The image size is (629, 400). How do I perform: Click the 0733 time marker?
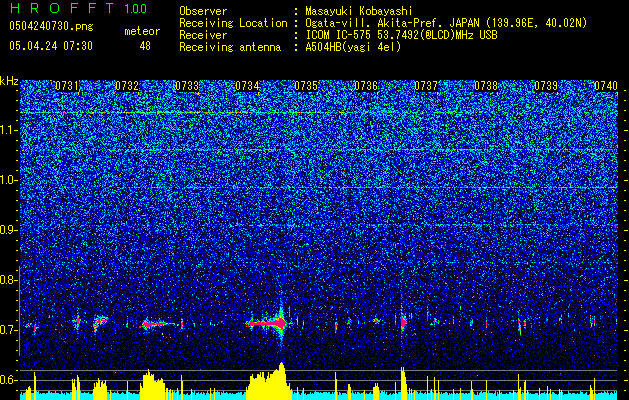coord(187,86)
